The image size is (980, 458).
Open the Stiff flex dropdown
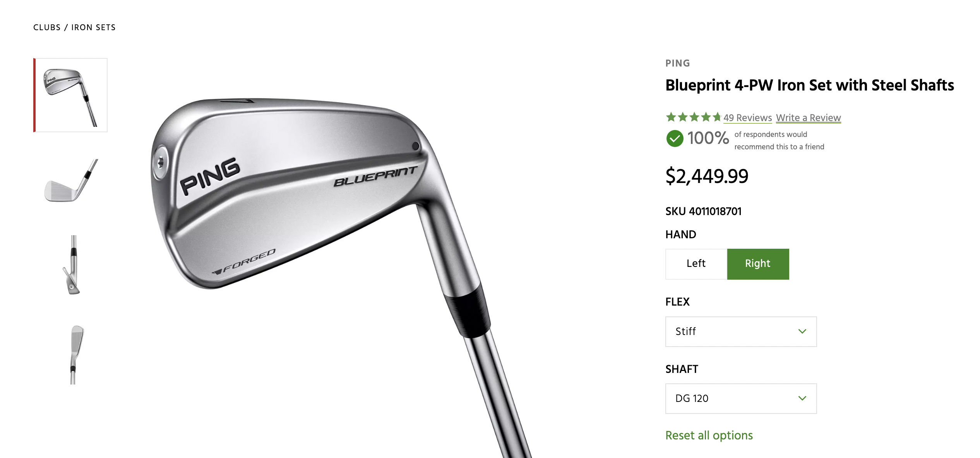tap(741, 332)
